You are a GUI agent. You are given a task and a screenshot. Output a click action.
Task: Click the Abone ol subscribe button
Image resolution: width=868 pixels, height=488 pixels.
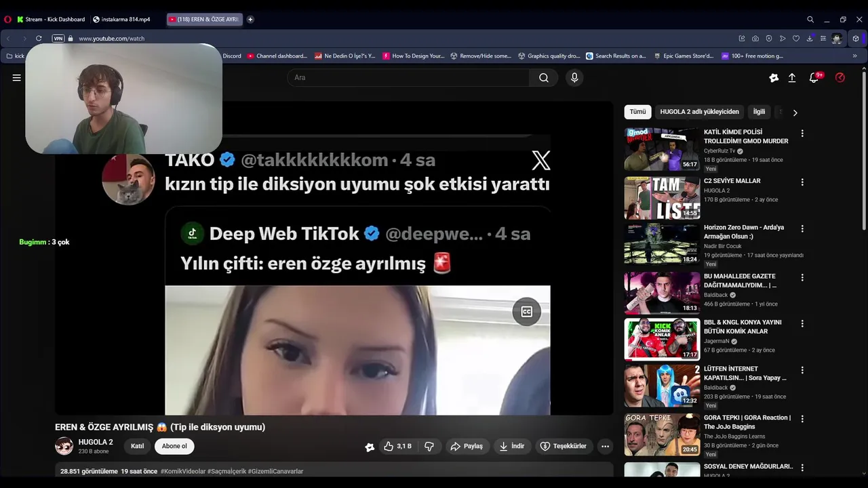(x=174, y=446)
